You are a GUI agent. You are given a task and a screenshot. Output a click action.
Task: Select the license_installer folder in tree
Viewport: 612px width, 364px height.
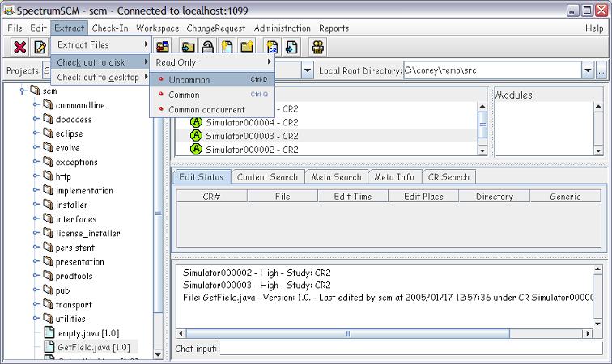[87, 233]
